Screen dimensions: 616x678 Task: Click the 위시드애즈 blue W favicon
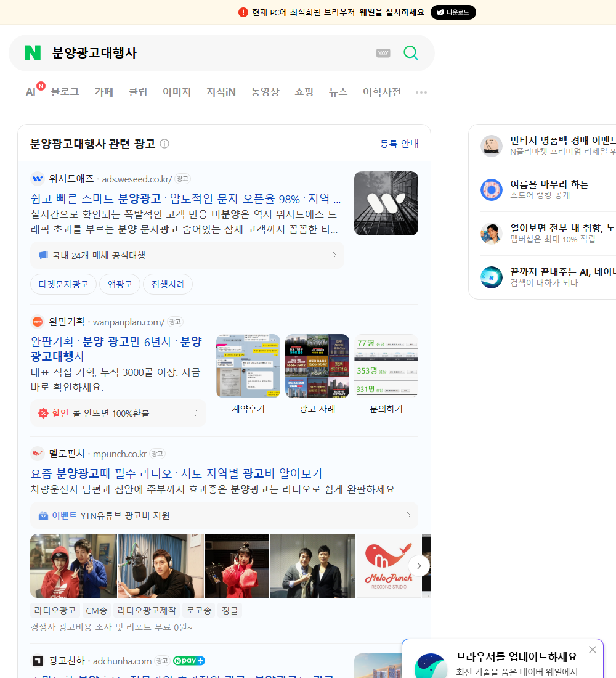coord(38,179)
